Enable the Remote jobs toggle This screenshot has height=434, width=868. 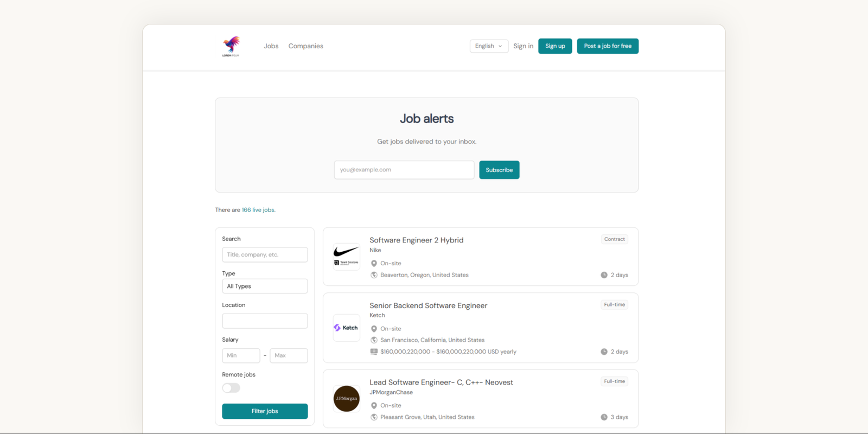coord(231,388)
